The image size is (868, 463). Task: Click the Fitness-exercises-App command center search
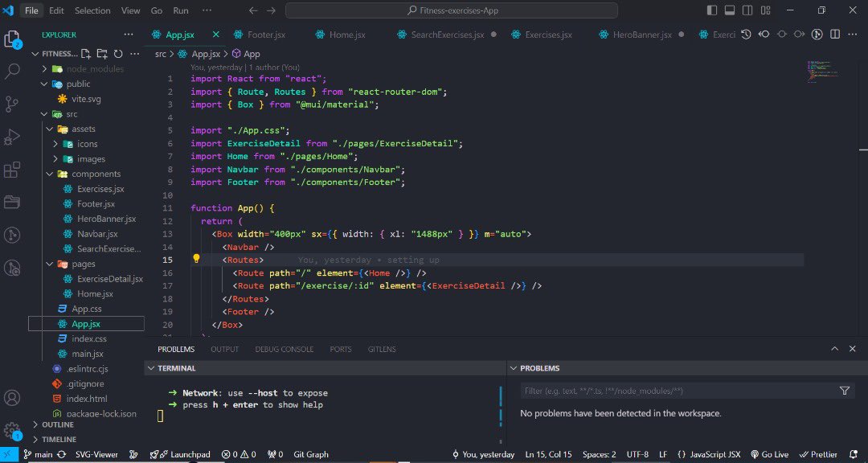tap(452, 10)
